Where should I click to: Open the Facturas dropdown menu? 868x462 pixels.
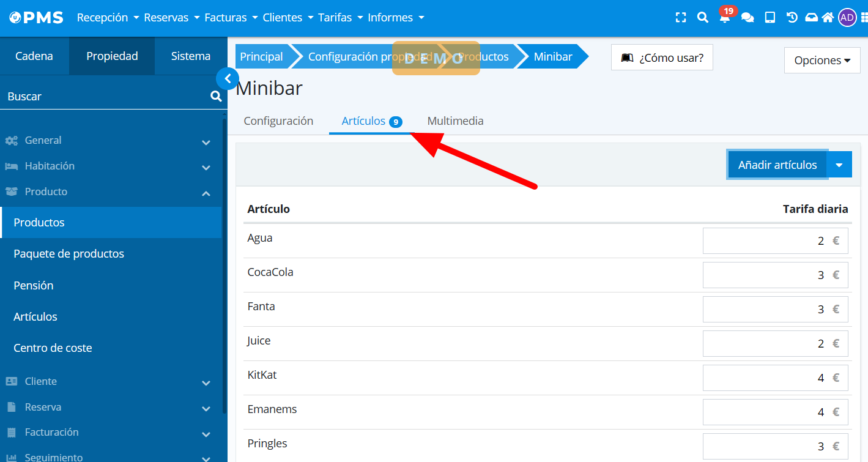[x=231, y=18]
